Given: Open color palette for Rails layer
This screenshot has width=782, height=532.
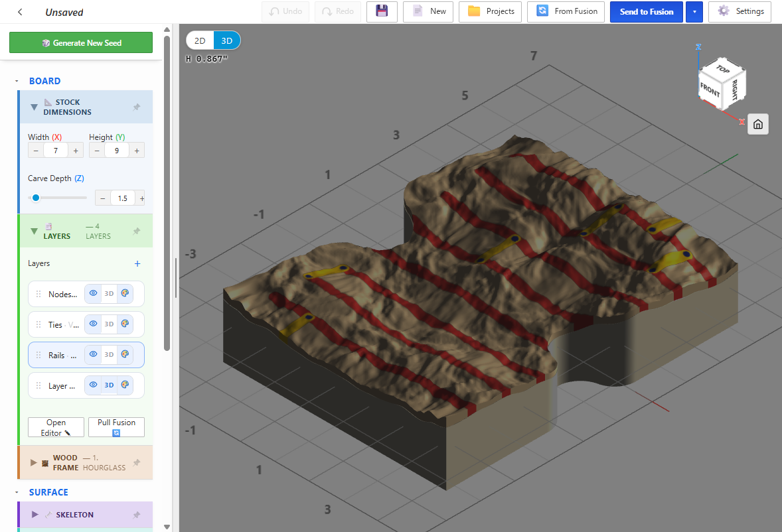Looking at the screenshot, I should (x=125, y=354).
